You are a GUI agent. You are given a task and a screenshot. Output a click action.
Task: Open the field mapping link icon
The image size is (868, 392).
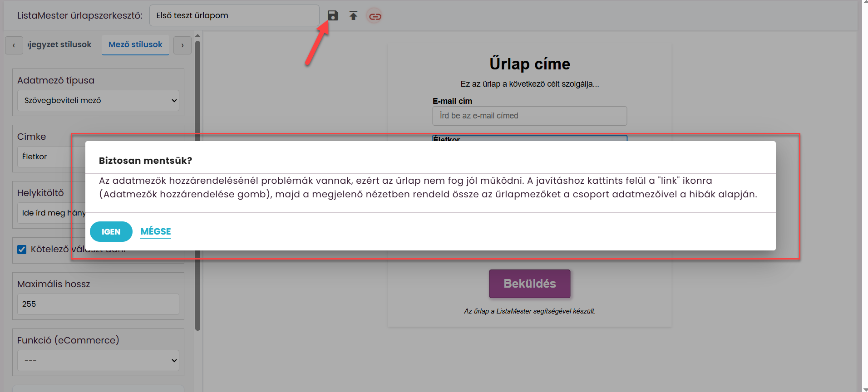(375, 17)
